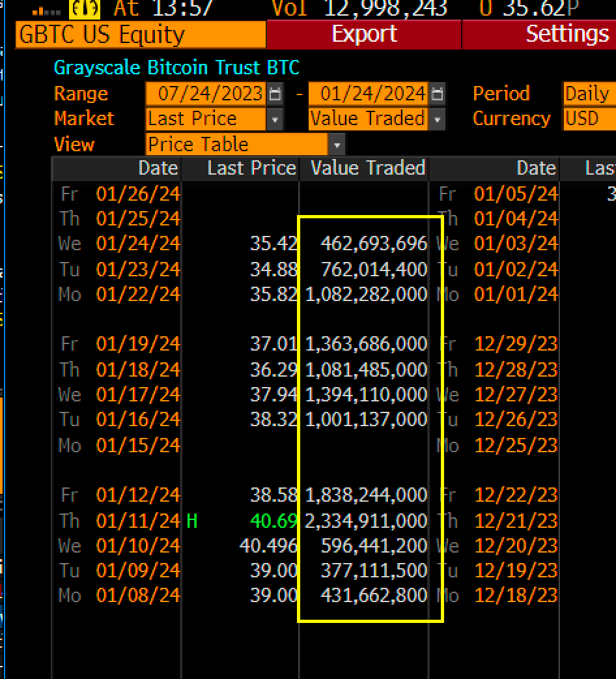Open the USD currency selector
Screen dimensions: 616x679
tap(589, 119)
